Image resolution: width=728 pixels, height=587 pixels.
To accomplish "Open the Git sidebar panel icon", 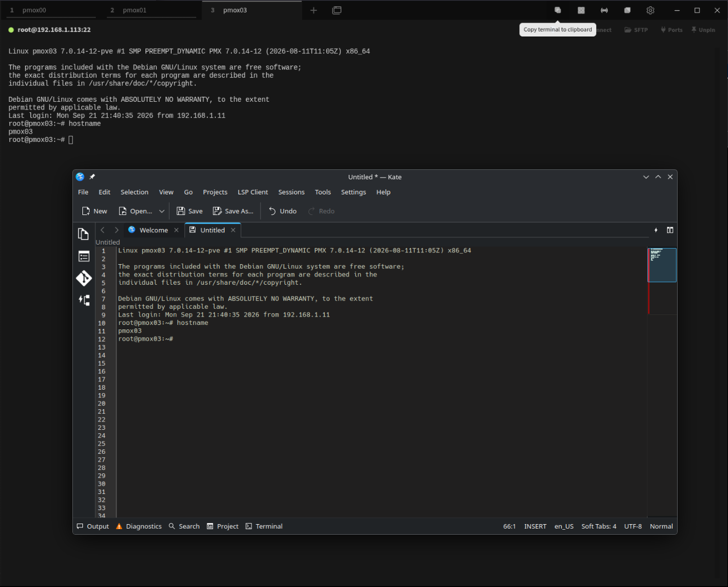I will pyautogui.click(x=84, y=278).
